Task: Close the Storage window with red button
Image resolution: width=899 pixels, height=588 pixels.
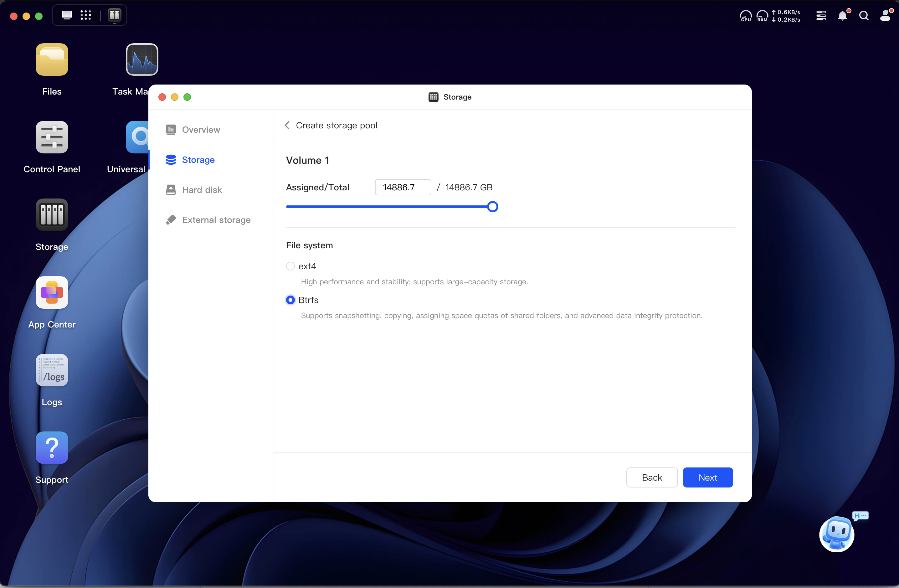Action: pyautogui.click(x=162, y=97)
